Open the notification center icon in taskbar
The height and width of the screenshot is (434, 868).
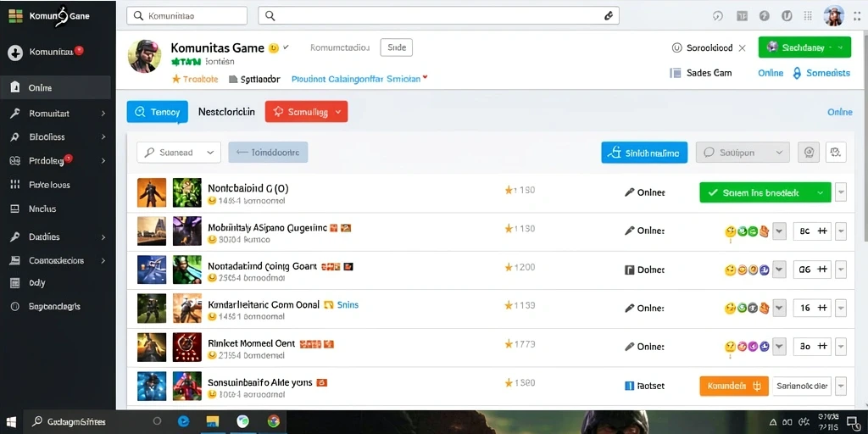854,422
